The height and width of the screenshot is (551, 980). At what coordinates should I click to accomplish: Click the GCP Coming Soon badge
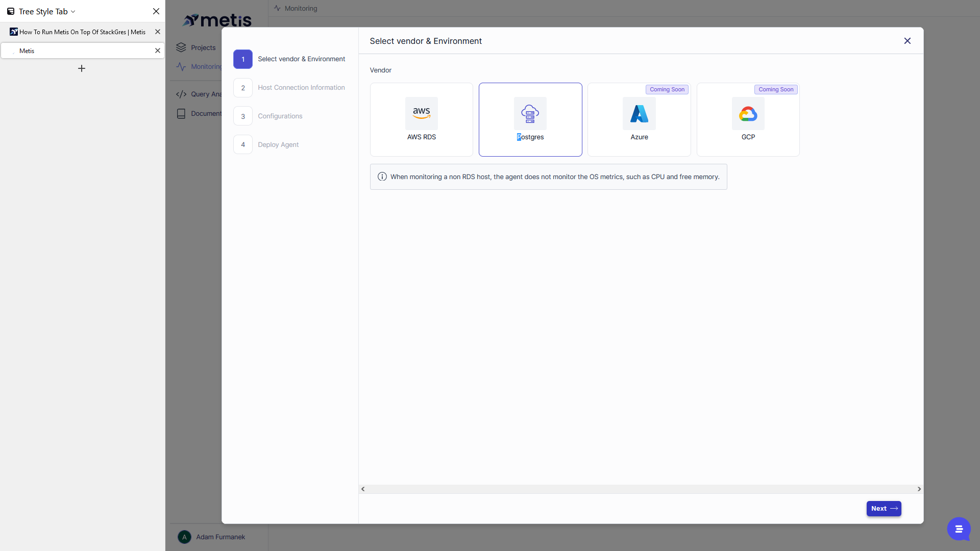click(x=776, y=89)
